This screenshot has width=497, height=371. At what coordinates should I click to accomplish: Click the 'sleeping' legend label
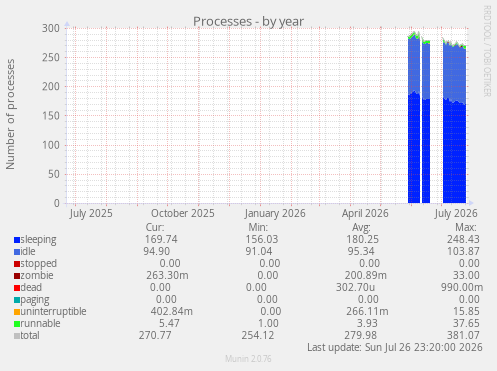click(x=38, y=240)
